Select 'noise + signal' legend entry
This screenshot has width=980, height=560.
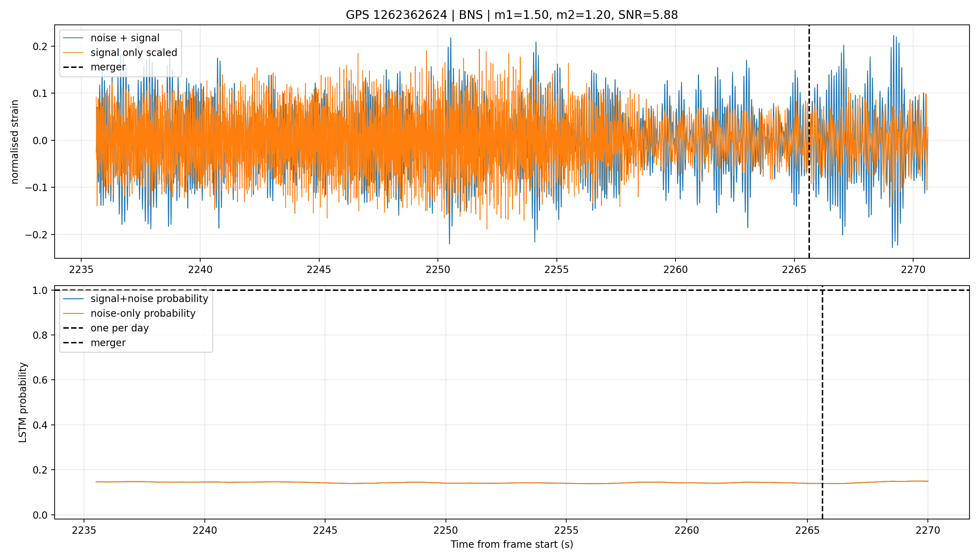click(125, 38)
